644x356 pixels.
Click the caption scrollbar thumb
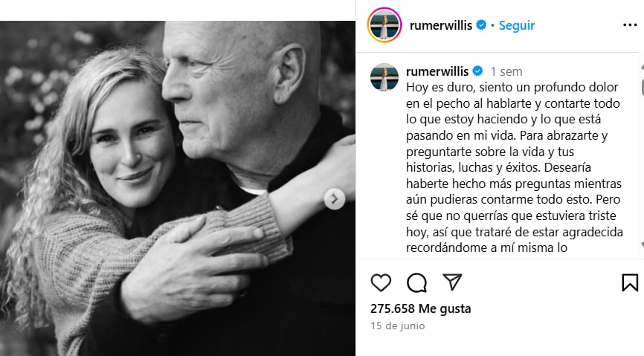[x=642, y=88]
